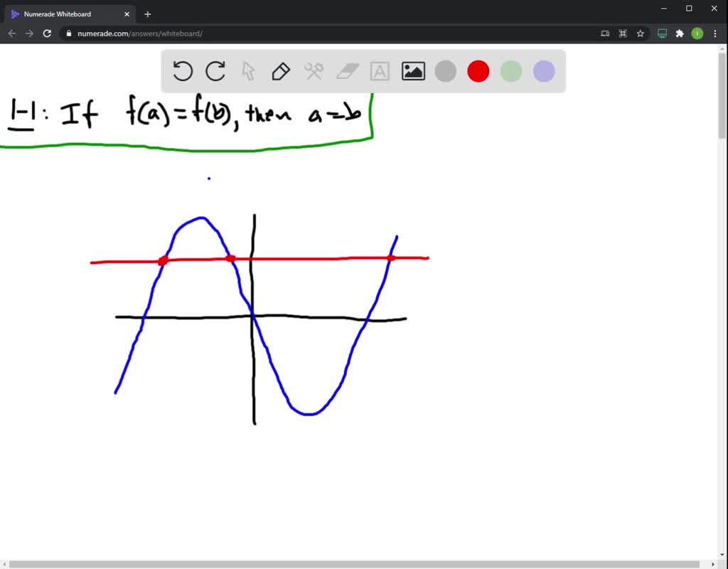Open the crossed tools settings icon
Viewport: 728px width, 569px height.
click(x=314, y=71)
